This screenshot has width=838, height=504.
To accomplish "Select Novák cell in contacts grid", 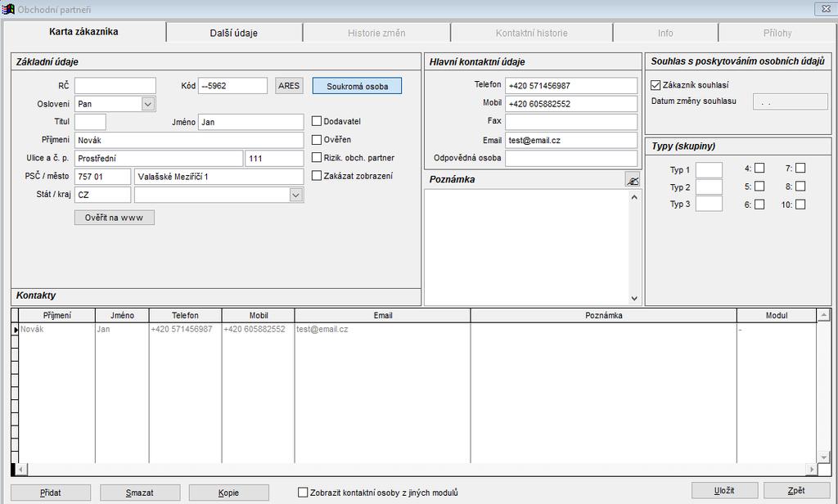I will [x=56, y=329].
